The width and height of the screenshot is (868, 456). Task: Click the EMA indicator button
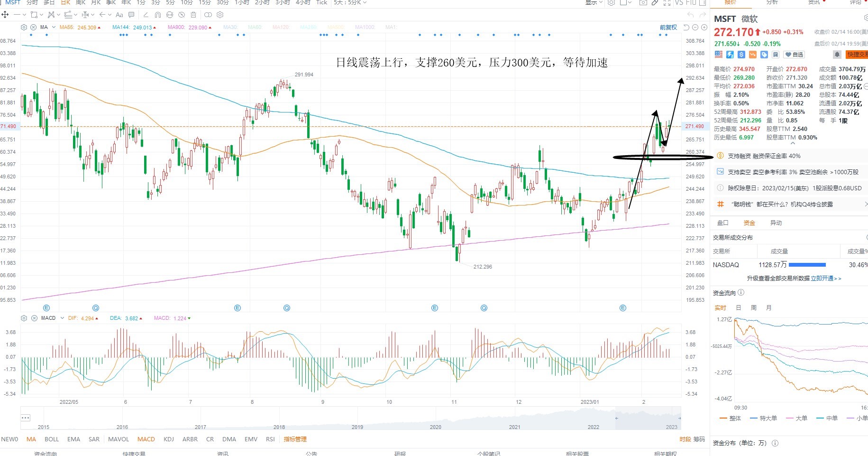pos(73,439)
